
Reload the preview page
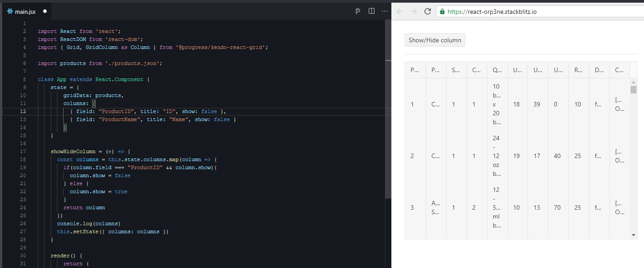click(x=427, y=12)
